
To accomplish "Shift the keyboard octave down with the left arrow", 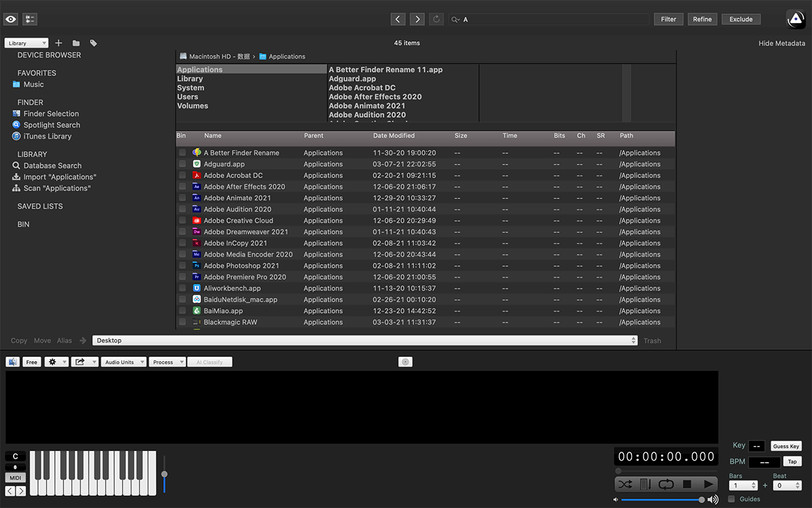I will [10, 491].
